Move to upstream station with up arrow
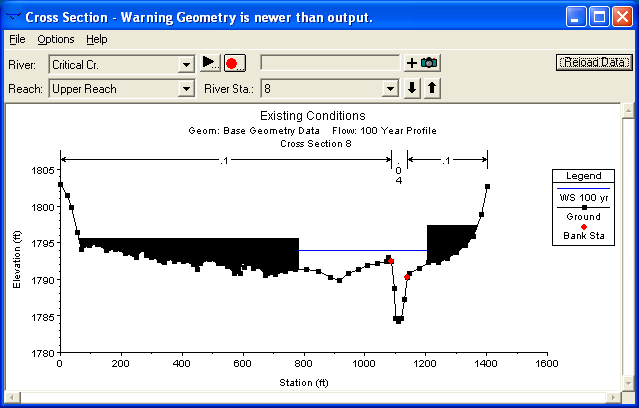The width and height of the screenshot is (639, 408). (431, 88)
